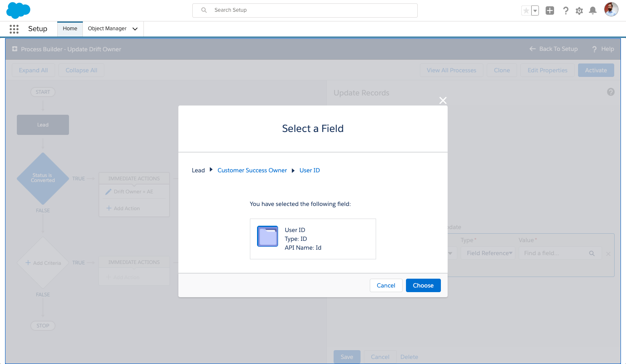Viewport: 626px width, 364px height.
Task: Go Back To Setup
Action: point(554,49)
